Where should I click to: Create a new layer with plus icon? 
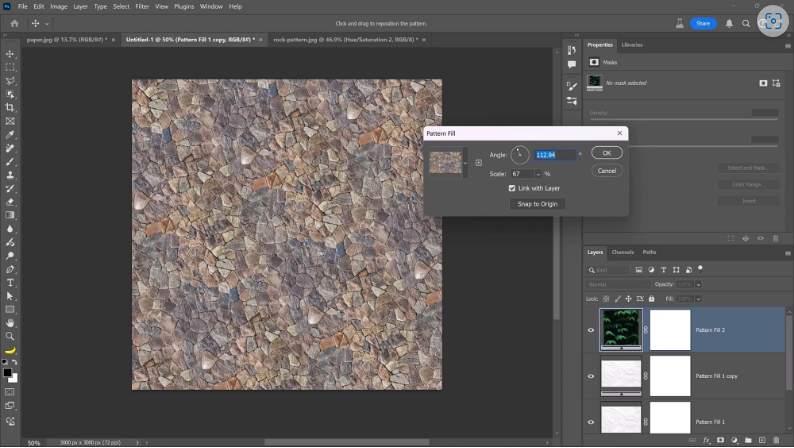pyautogui.click(x=762, y=440)
